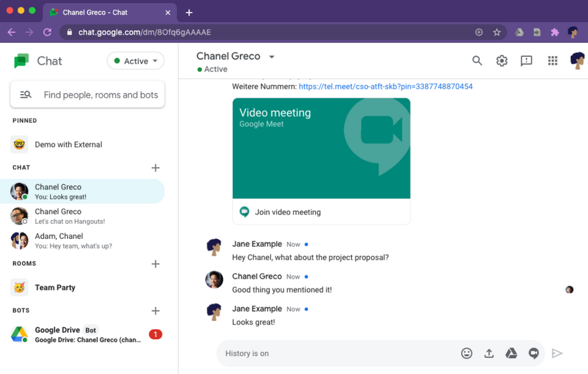Insert an emoji with the smiley icon

pos(467,353)
